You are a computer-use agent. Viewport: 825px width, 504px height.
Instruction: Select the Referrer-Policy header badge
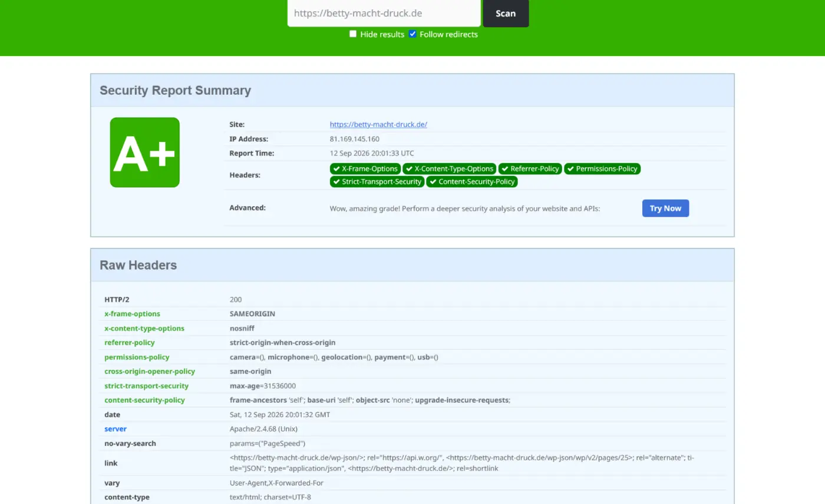pos(530,168)
